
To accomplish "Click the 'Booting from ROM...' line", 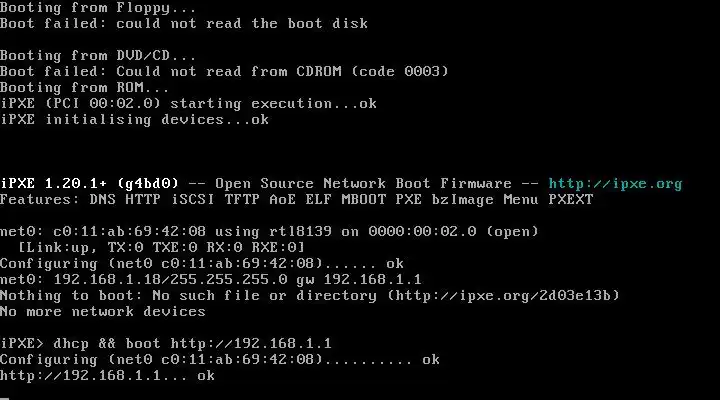I will (84, 88).
